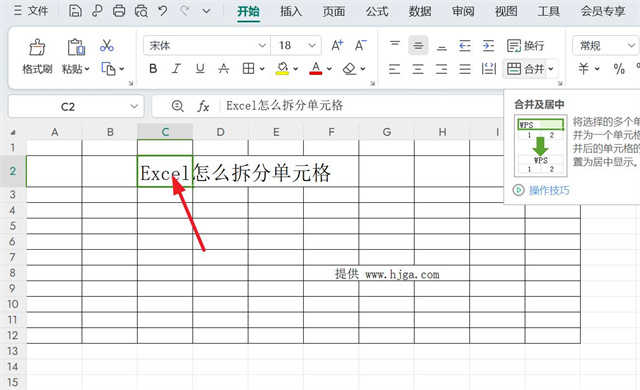Expand the borders dropdown arrow
Viewport: 640px width, 390px height.
coord(262,69)
